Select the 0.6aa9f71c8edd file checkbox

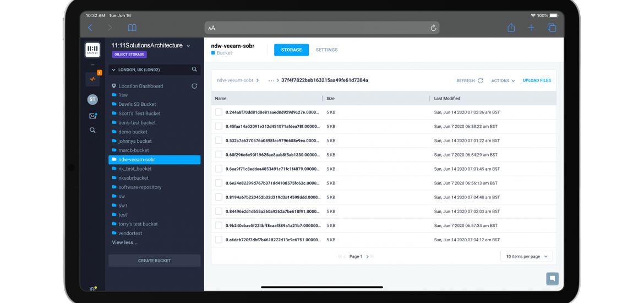pyautogui.click(x=219, y=169)
